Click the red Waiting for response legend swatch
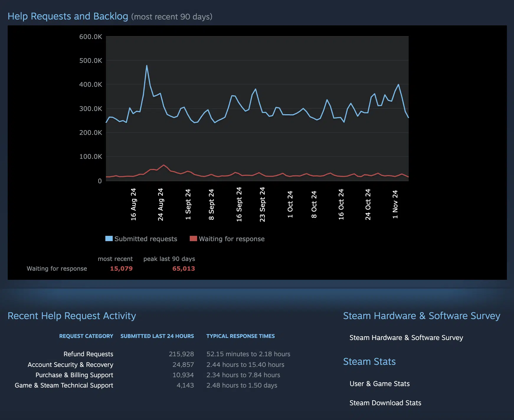The height and width of the screenshot is (420, 514). [193, 238]
